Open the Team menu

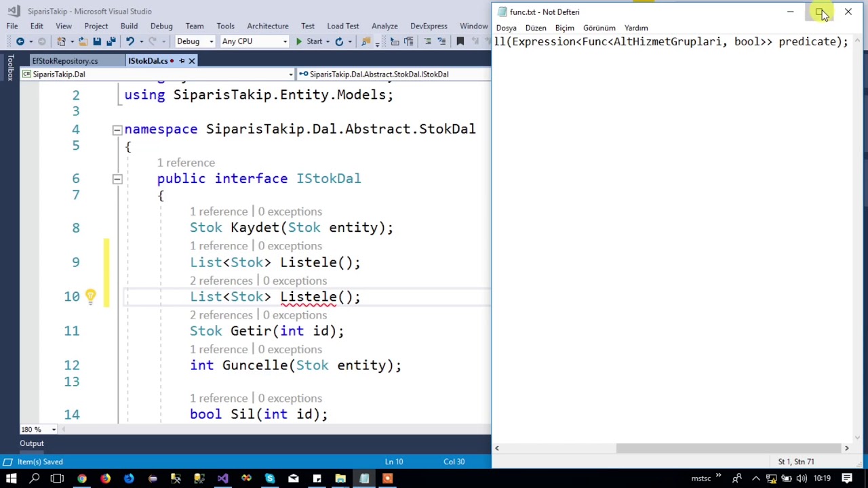(195, 26)
